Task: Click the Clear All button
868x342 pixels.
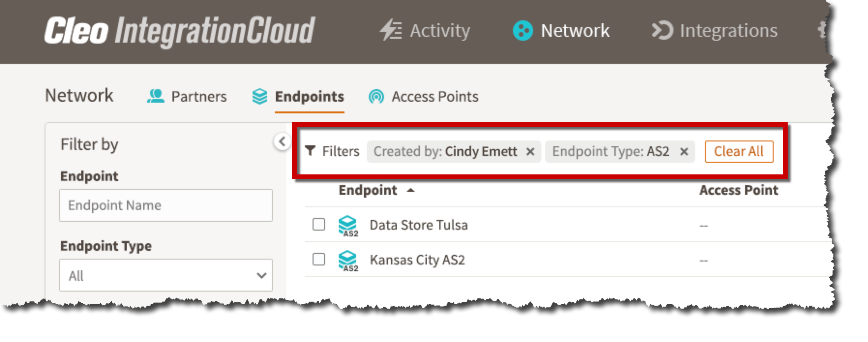Action: (739, 152)
